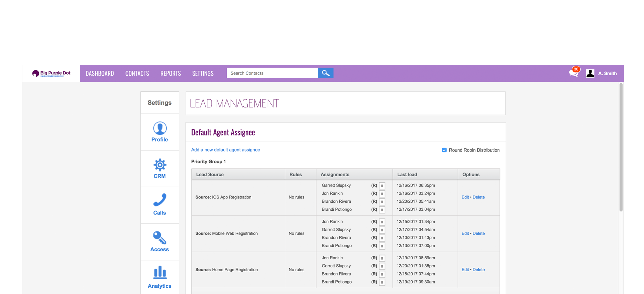644x294 pixels.
Task: Click Add a new default agent assignee
Action: [x=225, y=150]
